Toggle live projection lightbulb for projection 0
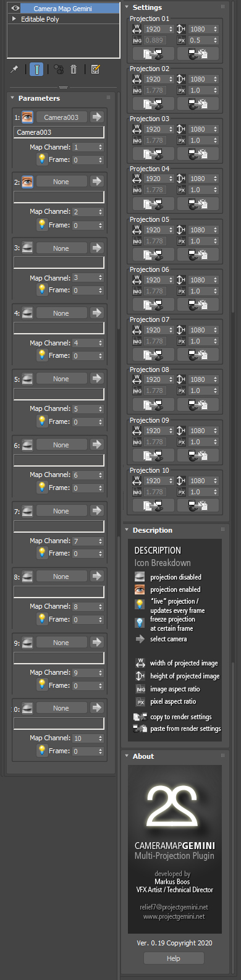 coord(42,750)
